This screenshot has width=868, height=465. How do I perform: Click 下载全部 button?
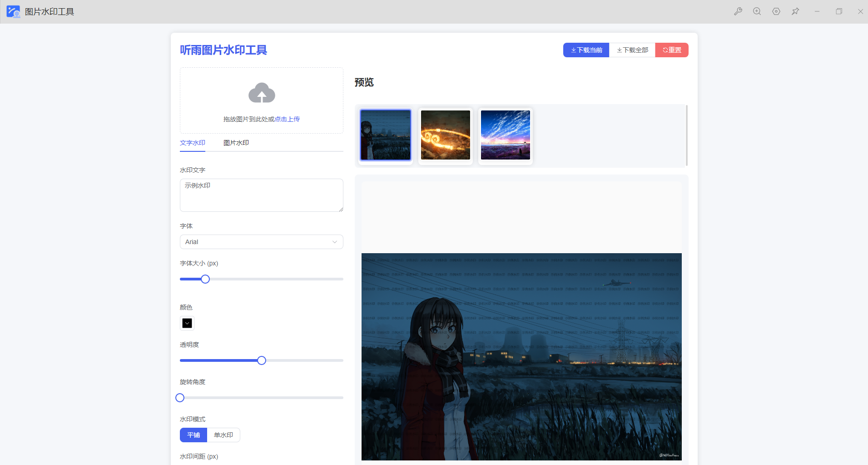[632, 50]
